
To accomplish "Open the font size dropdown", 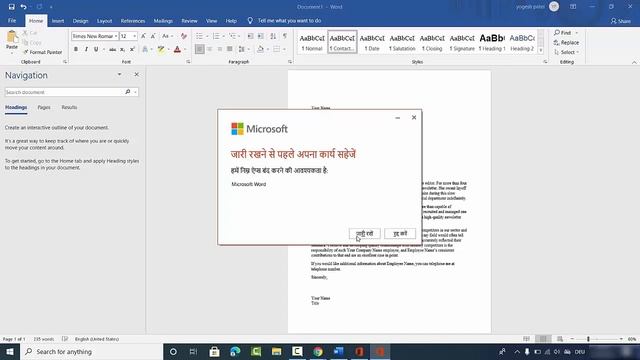I will pyautogui.click(x=135, y=36).
